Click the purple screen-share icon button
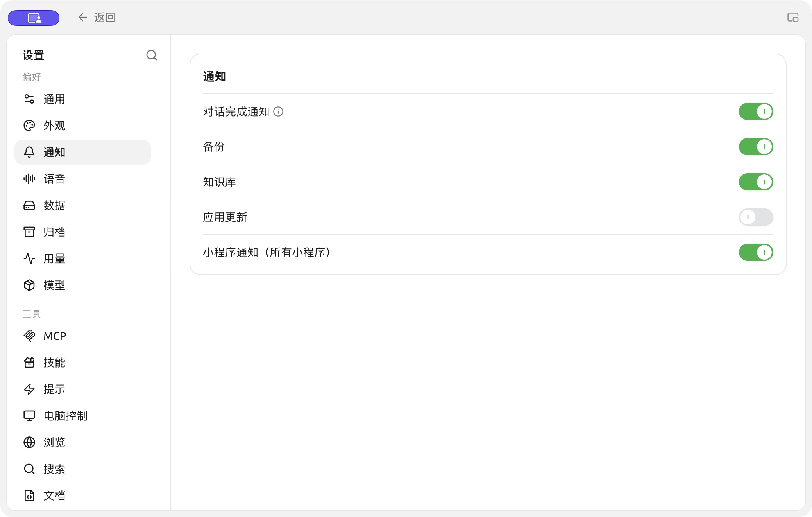The width and height of the screenshot is (812, 517). point(34,18)
